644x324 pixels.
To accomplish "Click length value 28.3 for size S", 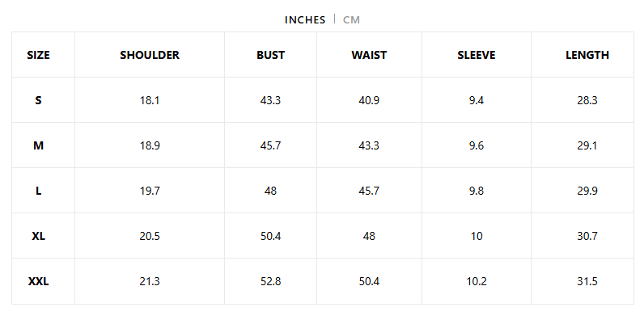I will (587, 100).
